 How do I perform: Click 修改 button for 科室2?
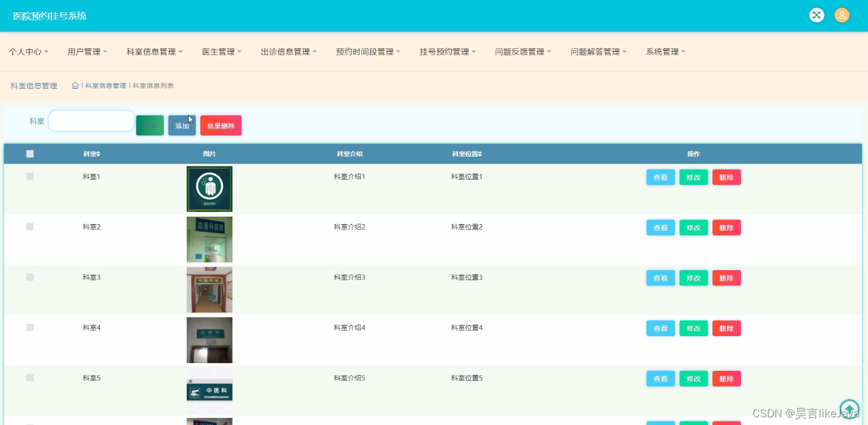click(694, 228)
